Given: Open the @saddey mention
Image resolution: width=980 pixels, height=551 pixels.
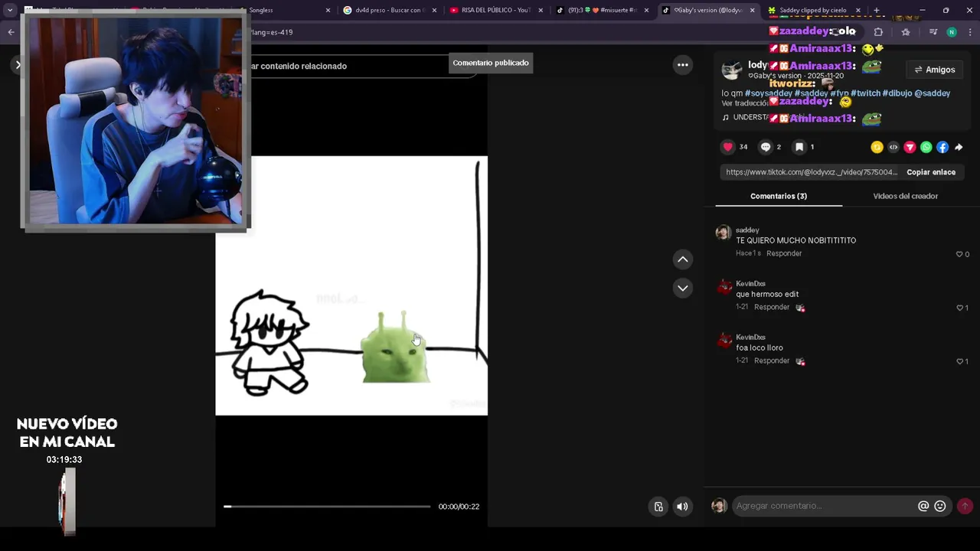Looking at the screenshot, I should [933, 93].
